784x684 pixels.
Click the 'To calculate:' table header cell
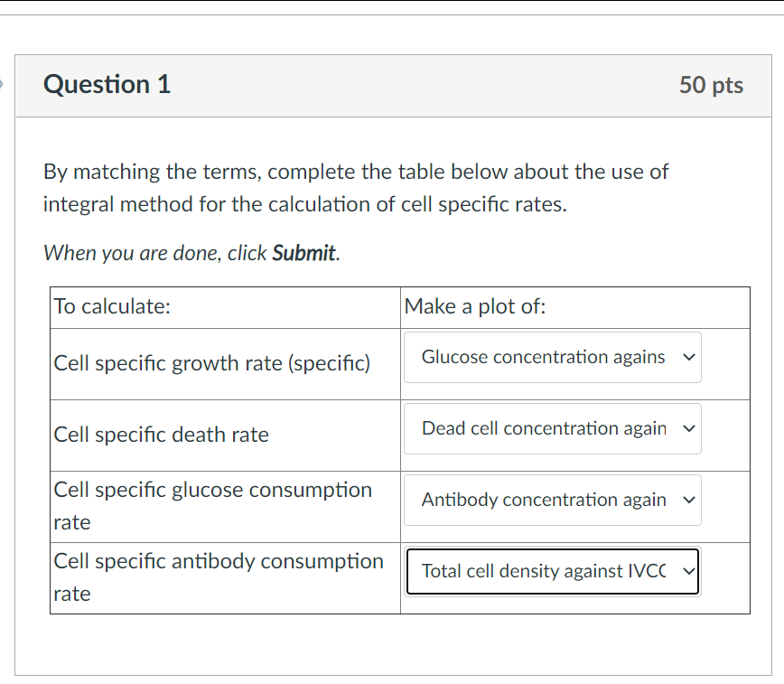[x=112, y=306]
